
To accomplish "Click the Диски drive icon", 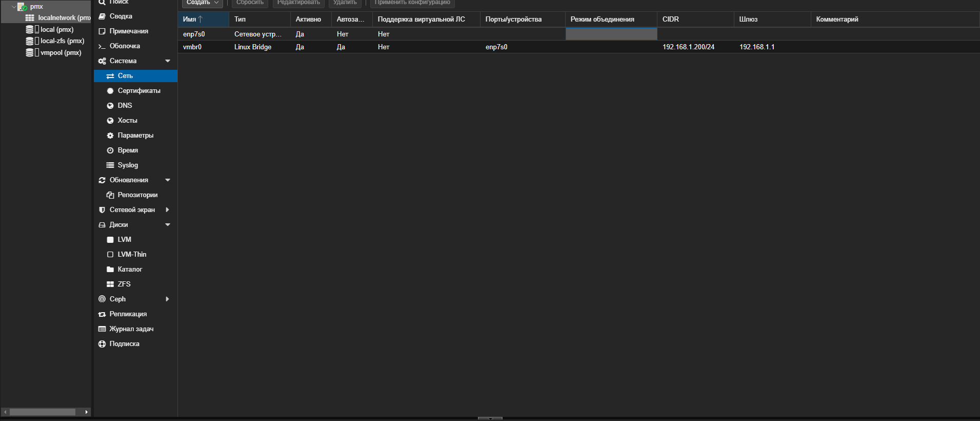I will (102, 225).
